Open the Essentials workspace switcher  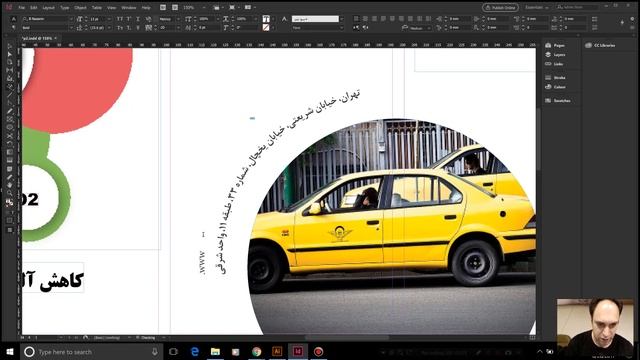click(536, 7)
